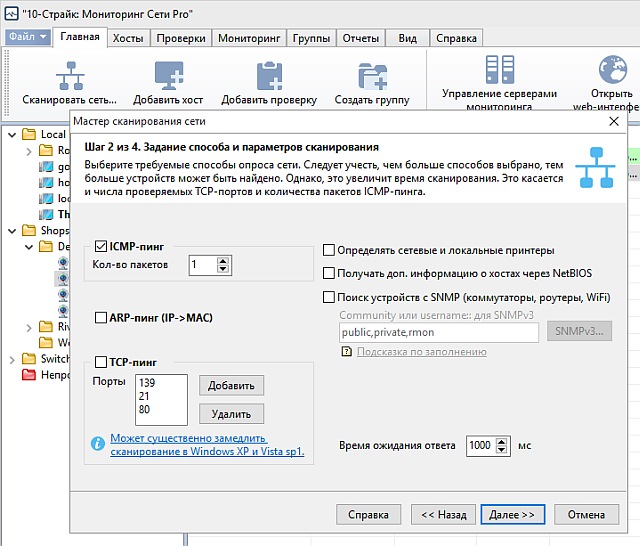Viewport: 640px width, 546px height.
Task: Click the host icon beside 'loc' tree item
Action: [x=46, y=198]
